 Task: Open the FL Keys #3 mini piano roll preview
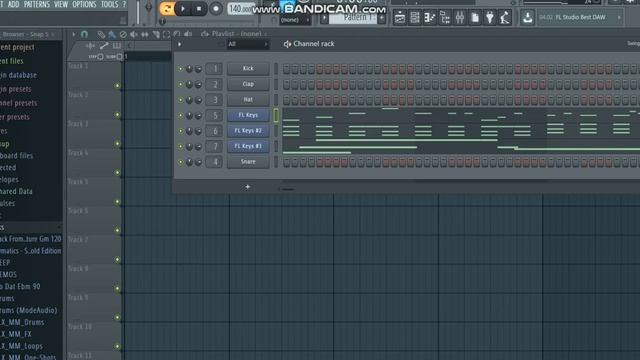pyautogui.click(x=461, y=147)
